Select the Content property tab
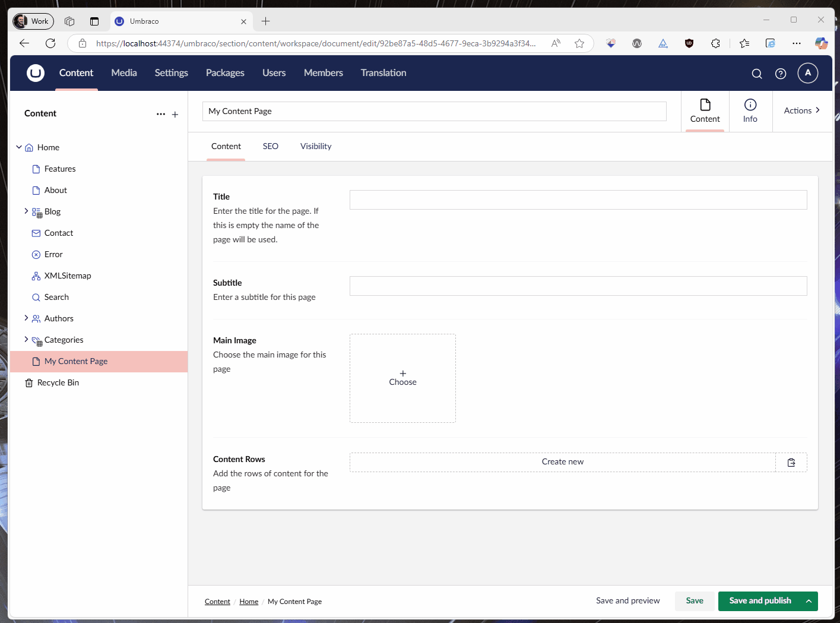The height and width of the screenshot is (623, 840). [226, 146]
